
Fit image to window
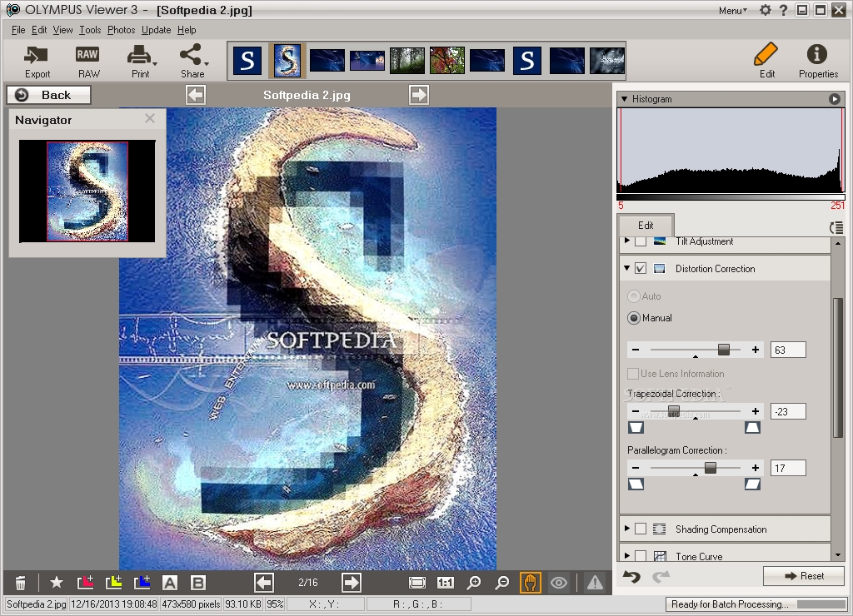(x=417, y=583)
